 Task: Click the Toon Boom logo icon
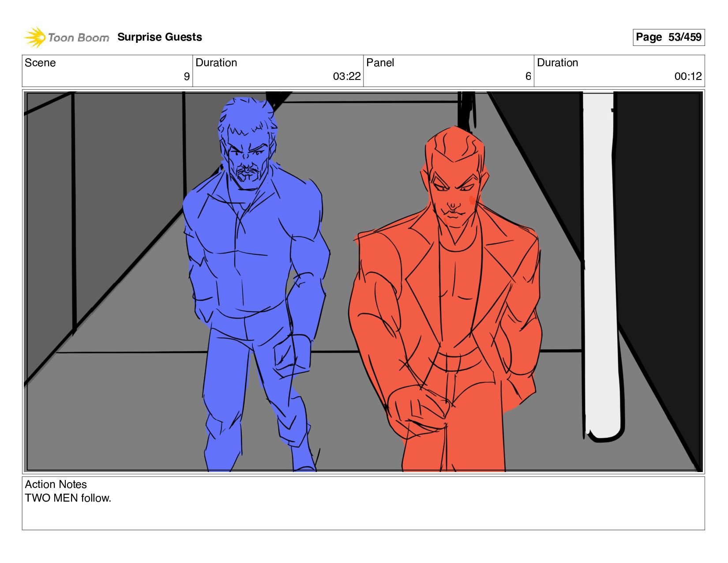(35, 37)
